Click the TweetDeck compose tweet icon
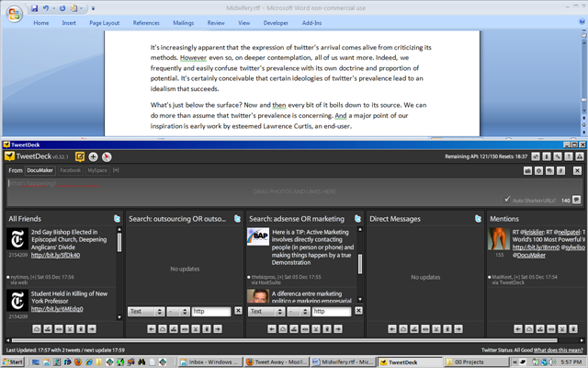The width and height of the screenshot is (588, 368). pos(80,156)
